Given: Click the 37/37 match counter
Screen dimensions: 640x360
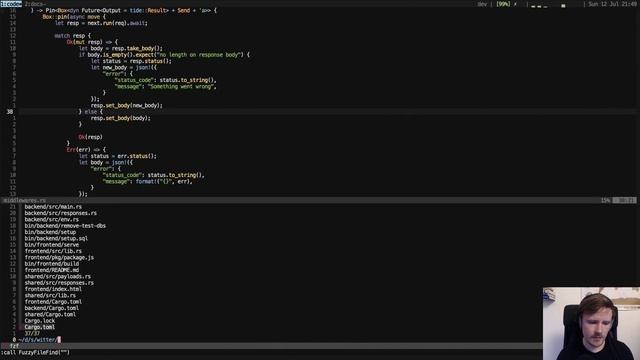Looking at the screenshot, I should coord(32,333).
